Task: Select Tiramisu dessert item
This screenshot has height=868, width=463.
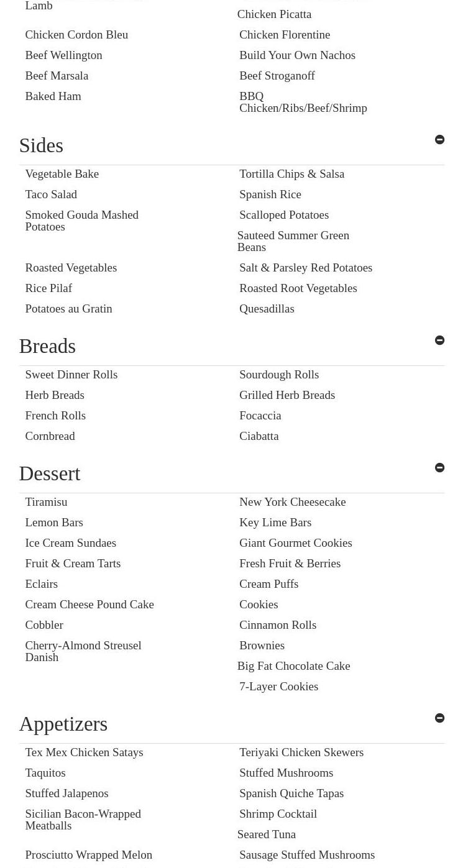Action: (x=46, y=502)
